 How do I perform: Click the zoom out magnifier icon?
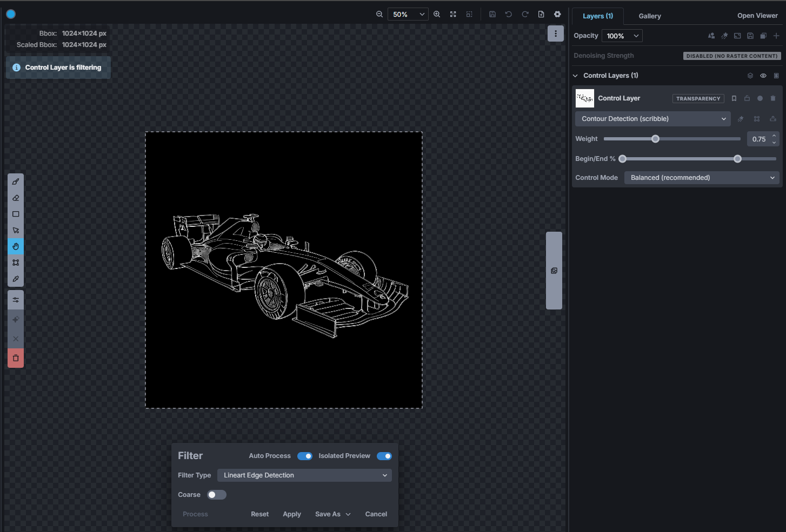tap(379, 14)
